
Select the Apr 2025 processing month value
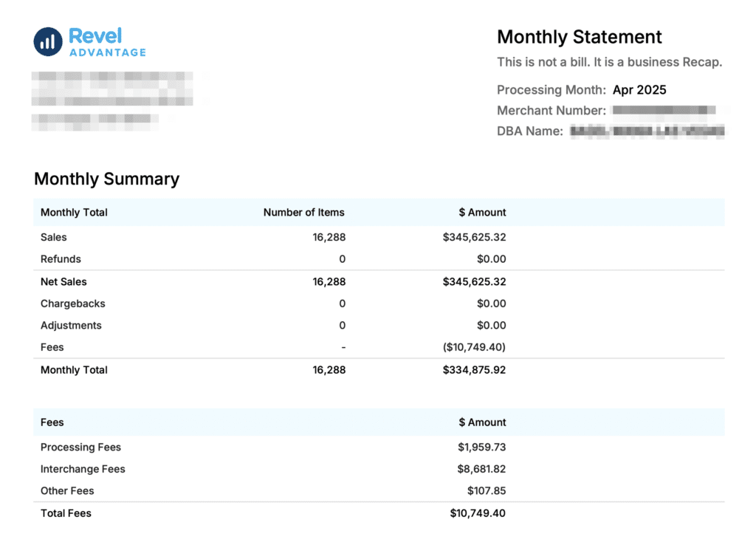[639, 90]
